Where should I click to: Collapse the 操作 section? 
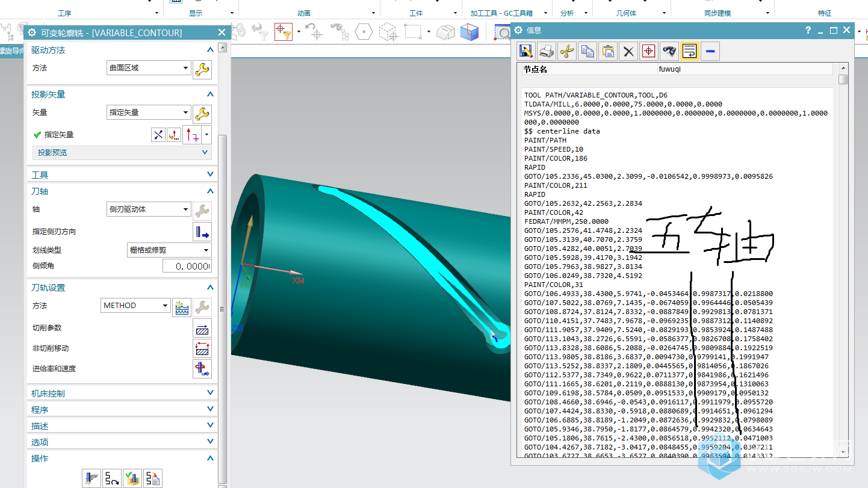coord(210,459)
